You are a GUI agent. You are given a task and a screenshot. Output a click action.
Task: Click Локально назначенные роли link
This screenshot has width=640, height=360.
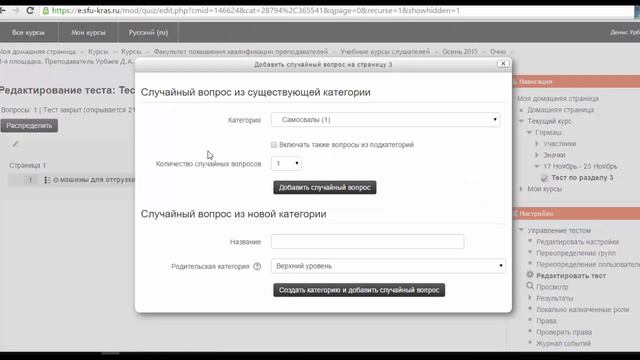pyautogui.click(x=582, y=309)
